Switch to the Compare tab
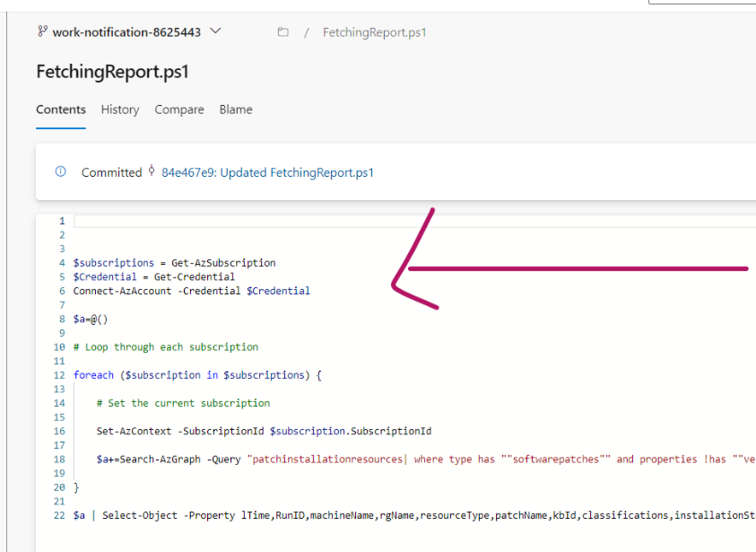 tap(179, 110)
